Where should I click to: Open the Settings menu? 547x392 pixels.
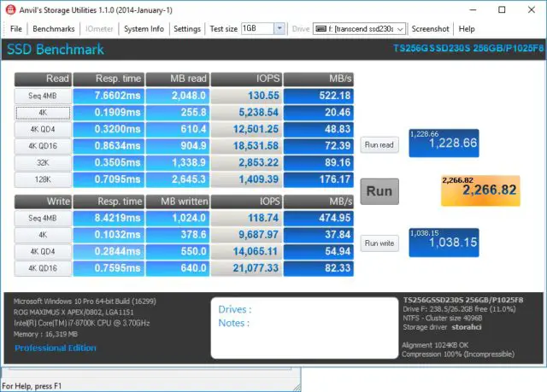click(187, 29)
